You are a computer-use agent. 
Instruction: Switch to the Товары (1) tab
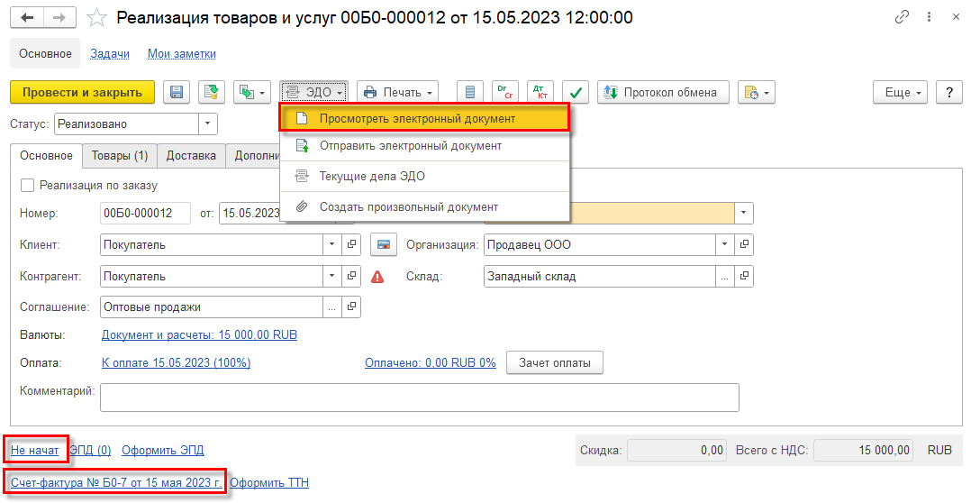tap(120, 156)
